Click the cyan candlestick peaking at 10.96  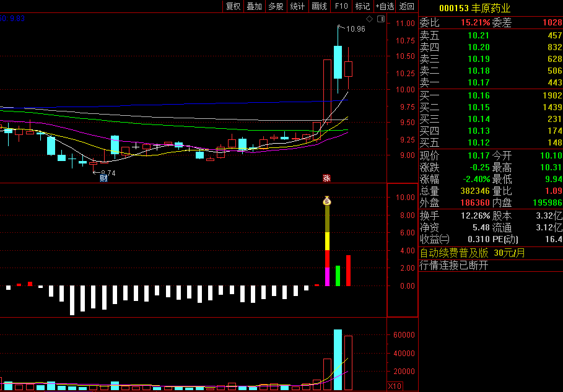click(x=338, y=62)
